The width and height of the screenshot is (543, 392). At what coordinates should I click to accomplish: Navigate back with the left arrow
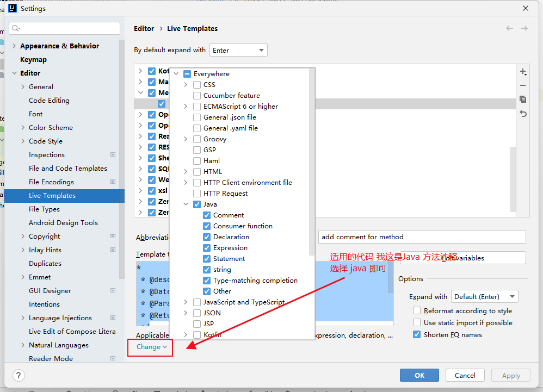click(509, 28)
